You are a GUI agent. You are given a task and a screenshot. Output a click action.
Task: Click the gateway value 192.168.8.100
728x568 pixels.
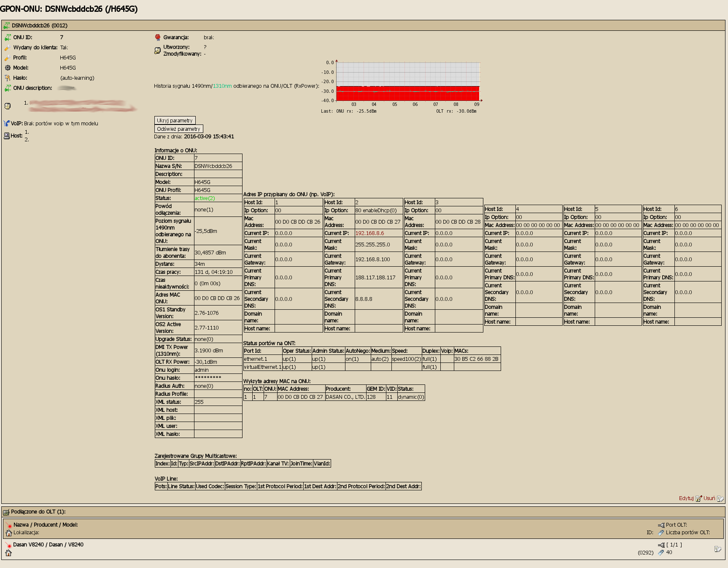tap(372, 260)
